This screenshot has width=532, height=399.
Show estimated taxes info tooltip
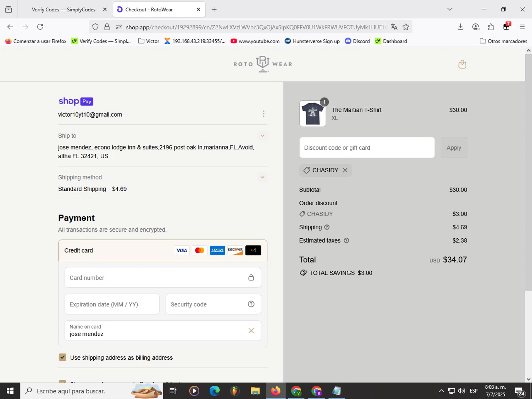(347, 240)
